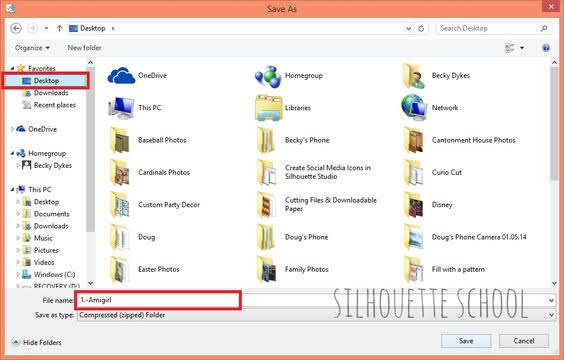Select the Homegroup icon in file list
The width and height of the screenshot is (564, 360).
click(x=268, y=76)
